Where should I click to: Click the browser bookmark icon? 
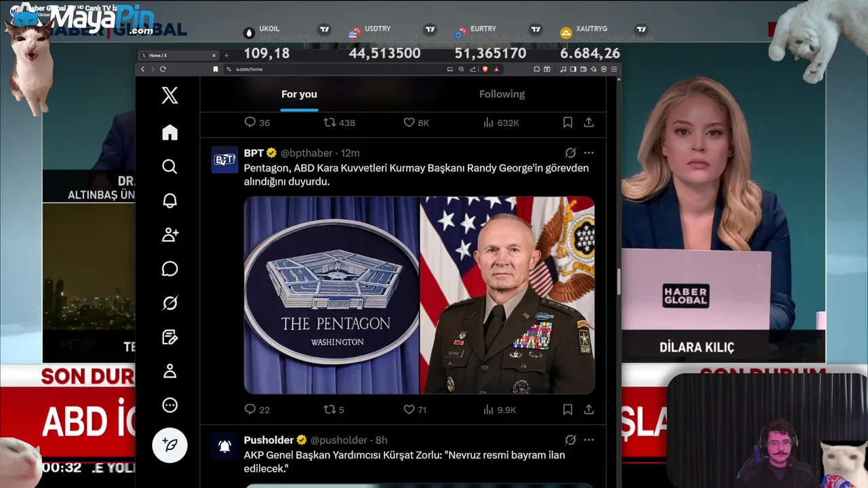click(x=216, y=69)
